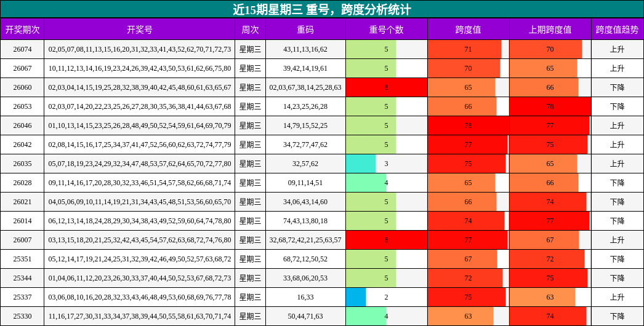The image size is (644, 326).
Task: Click issue number 26053
Action: point(22,106)
